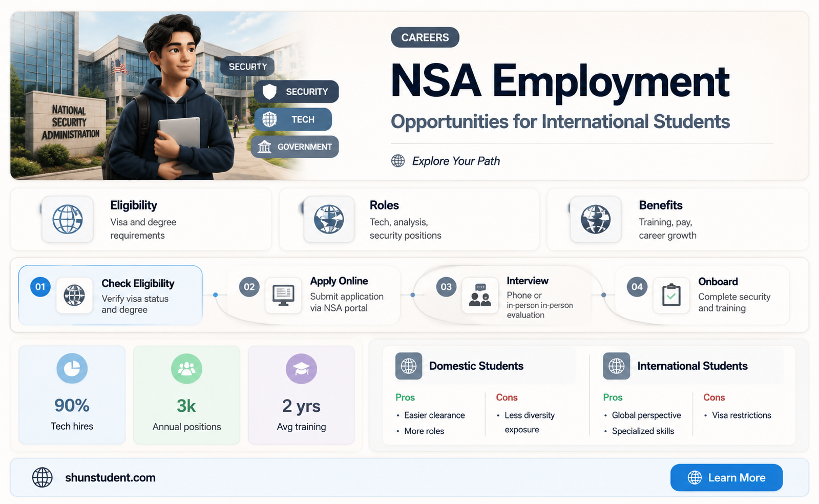Click group icon above 3k

point(186,368)
